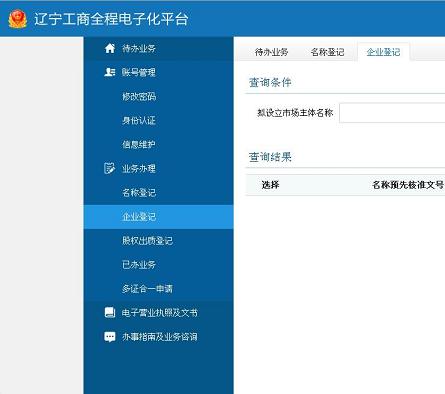445x394 pixels.
Task: Select highlighted 企业登记 sidebar item
Action: [x=159, y=217]
